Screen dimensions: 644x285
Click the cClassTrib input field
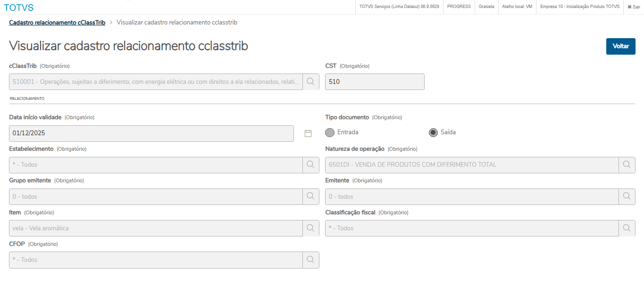(x=156, y=81)
